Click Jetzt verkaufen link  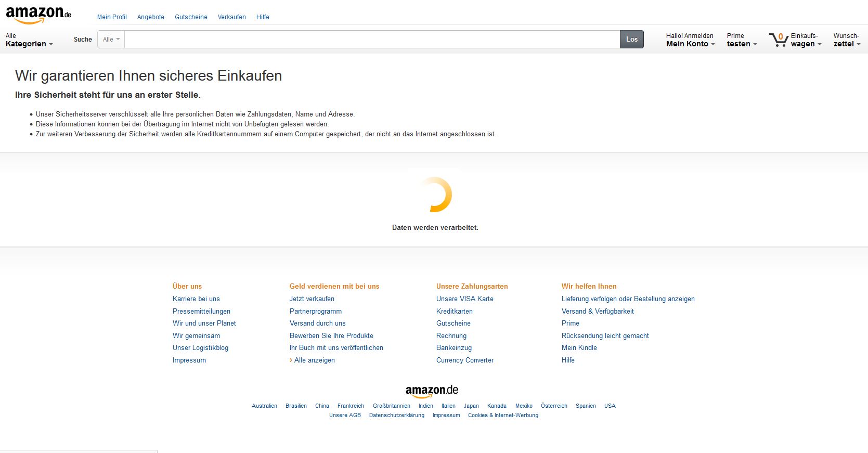[312, 299]
